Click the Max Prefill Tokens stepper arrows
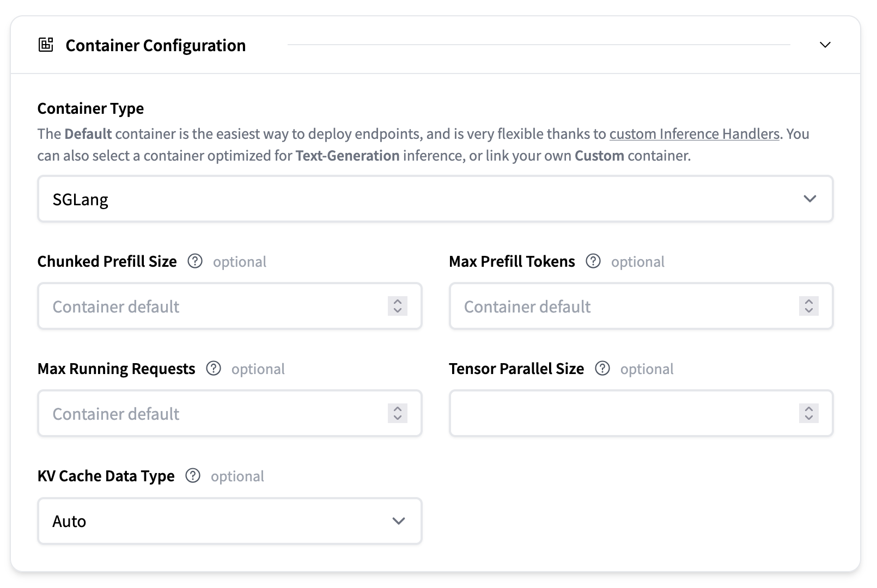Image resolution: width=877 pixels, height=588 pixels. [x=809, y=306]
